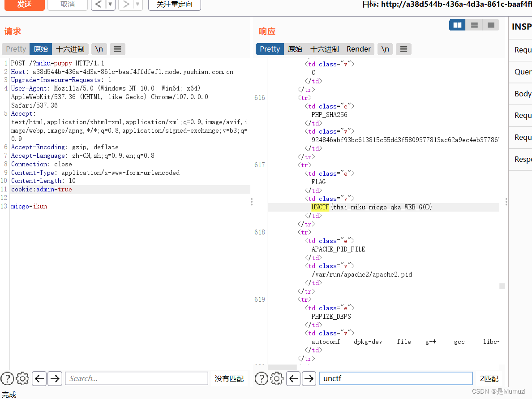Focus the request Search... input field
This screenshot has width=532, height=399.
[137, 378]
